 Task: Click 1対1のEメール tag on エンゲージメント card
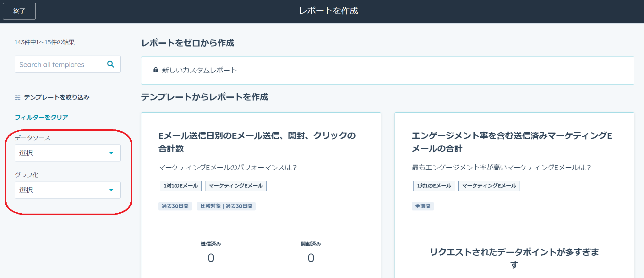[434, 186]
